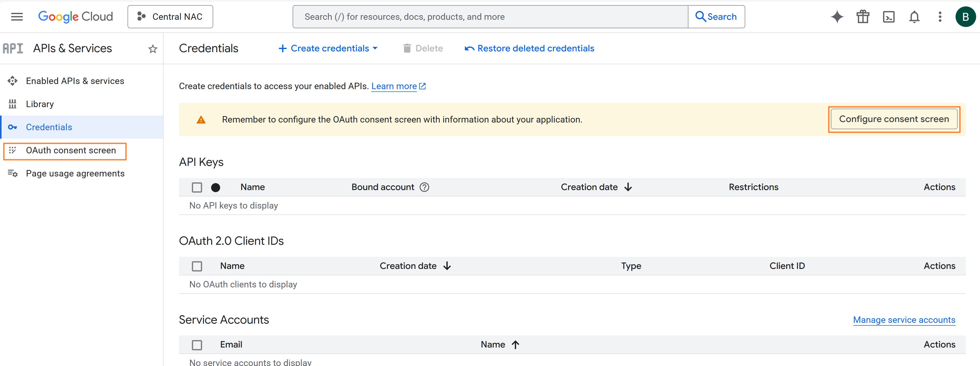This screenshot has height=366, width=980.
Task: Click the API icon beside APIs & Services
Action: click(x=13, y=48)
